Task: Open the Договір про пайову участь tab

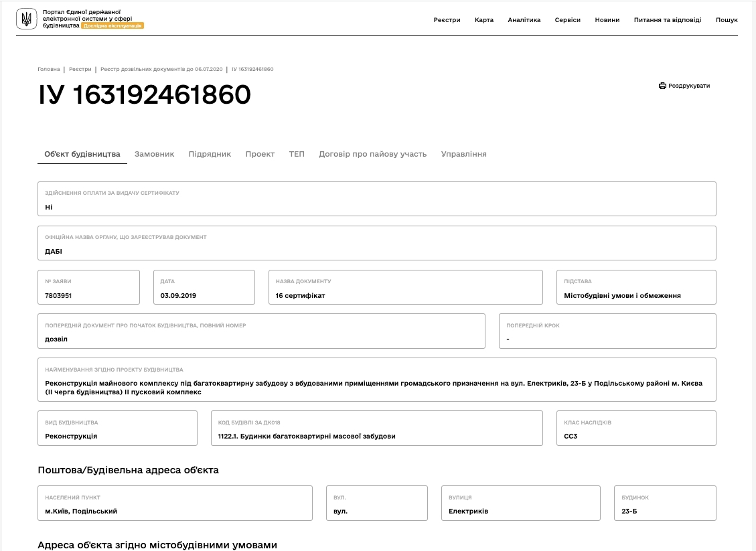Action: (x=373, y=154)
